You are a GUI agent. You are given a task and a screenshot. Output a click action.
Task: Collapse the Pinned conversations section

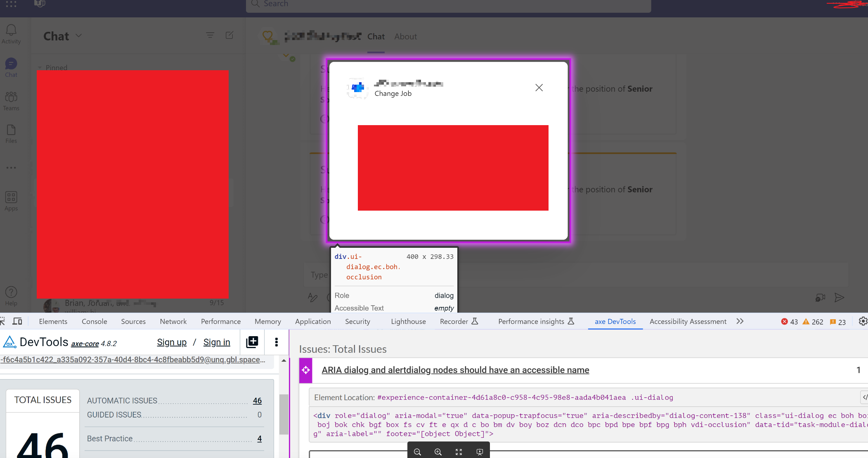[x=40, y=67]
